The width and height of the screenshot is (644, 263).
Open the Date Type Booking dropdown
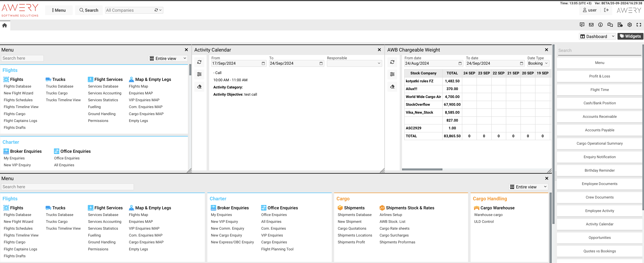538,63
